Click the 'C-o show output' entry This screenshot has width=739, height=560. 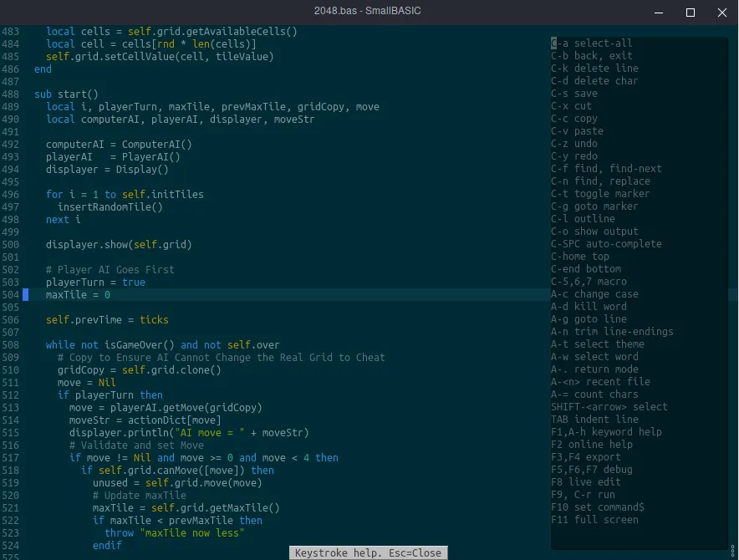(x=594, y=232)
